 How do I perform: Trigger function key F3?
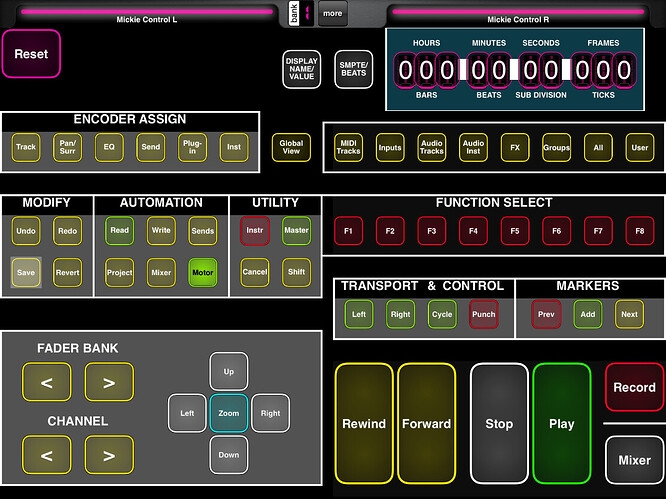pyautogui.click(x=432, y=231)
